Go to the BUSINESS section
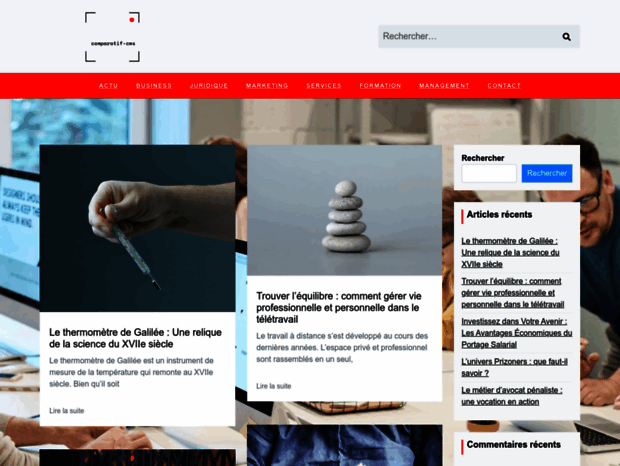 (x=154, y=86)
